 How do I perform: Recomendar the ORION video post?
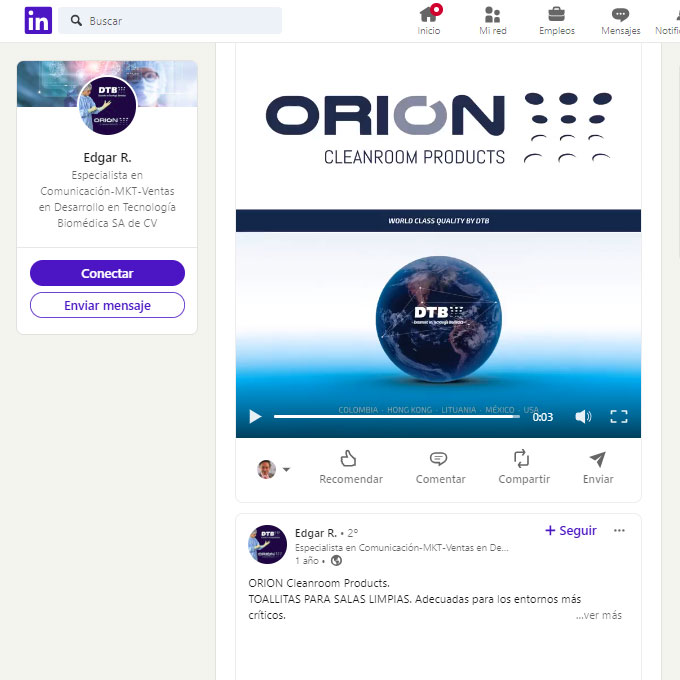tap(351, 467)
